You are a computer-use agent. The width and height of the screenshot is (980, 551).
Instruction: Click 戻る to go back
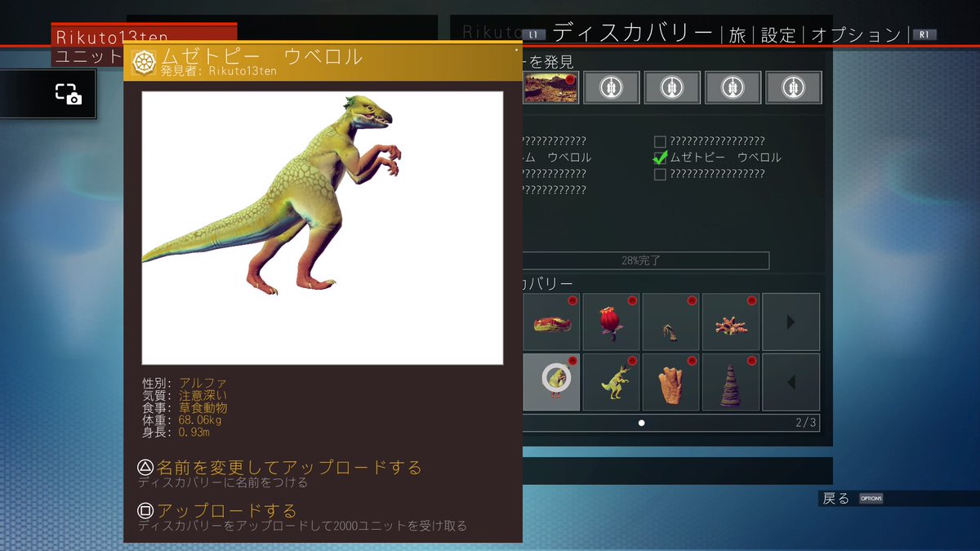point(836,498)
